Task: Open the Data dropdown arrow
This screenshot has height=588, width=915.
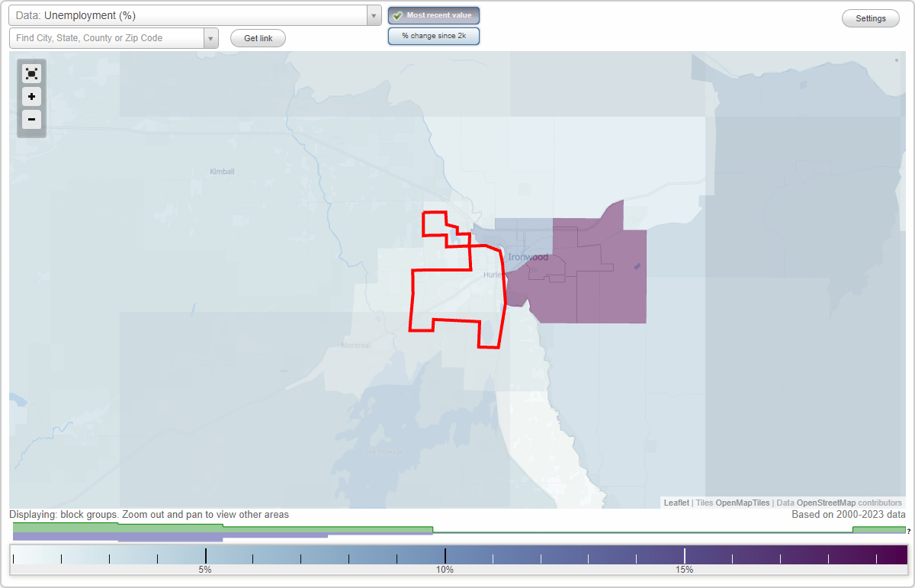Action: 374,15
